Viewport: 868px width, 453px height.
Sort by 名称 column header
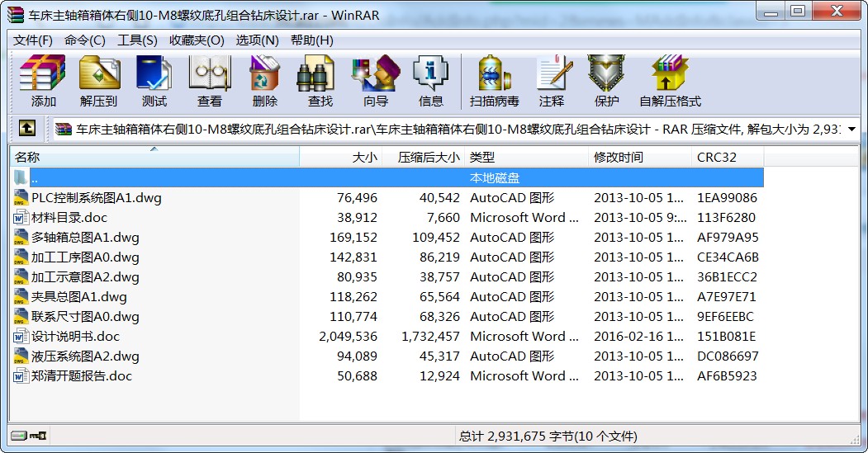pos(154,157)
